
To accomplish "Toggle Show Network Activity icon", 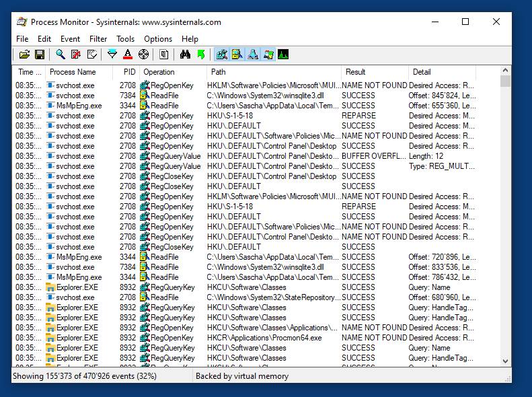I will click(253, 55).
